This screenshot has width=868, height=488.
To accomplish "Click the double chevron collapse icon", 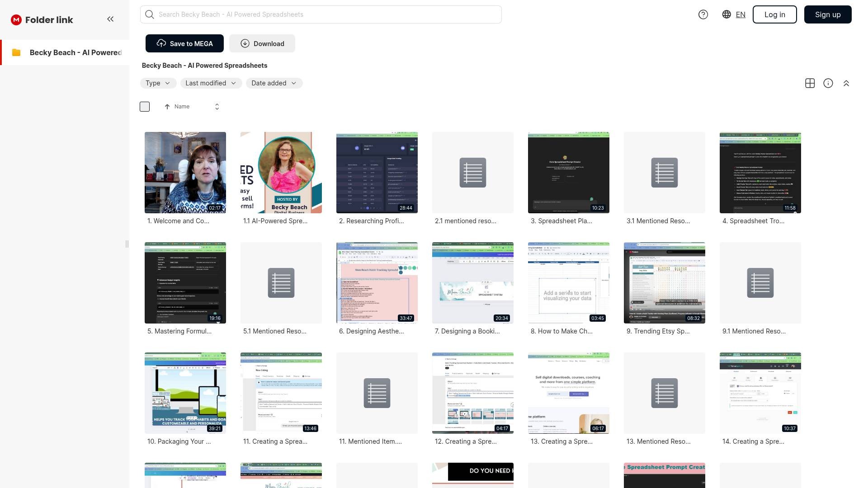I will coord(846,83).
